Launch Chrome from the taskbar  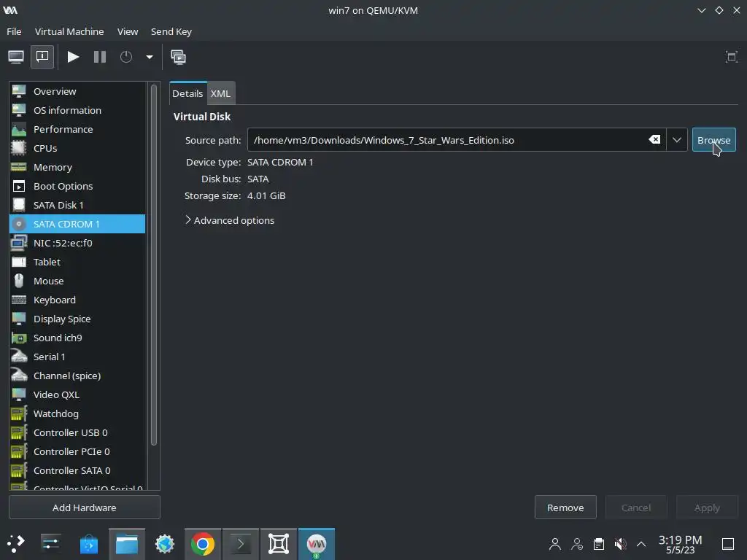[x=203, y=544]
